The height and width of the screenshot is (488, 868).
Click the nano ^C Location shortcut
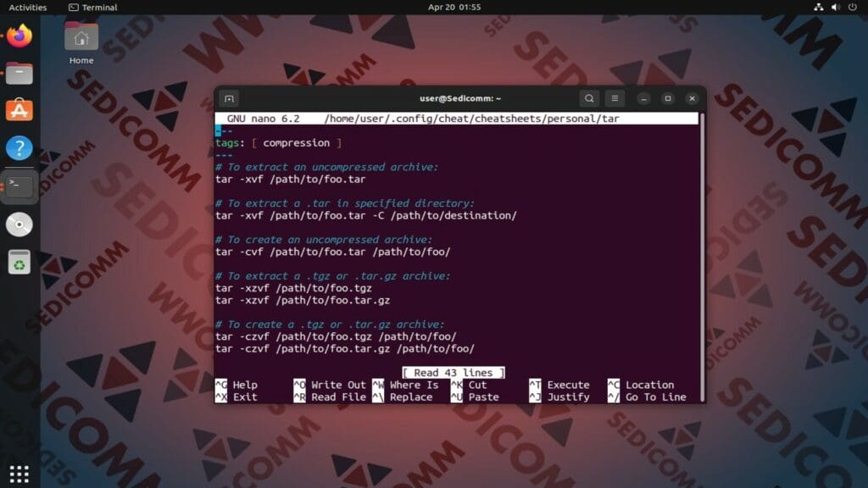[x=641, y=385]
